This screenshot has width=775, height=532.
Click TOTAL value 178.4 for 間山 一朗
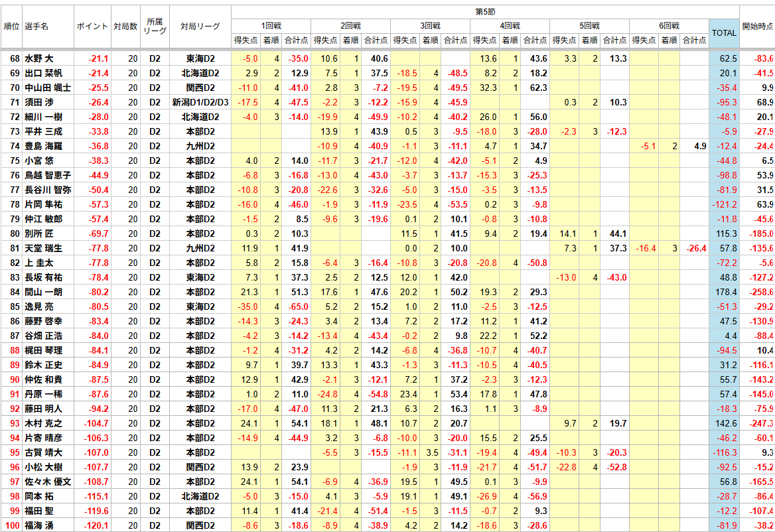pyautogui.click(x=726, y=292)
